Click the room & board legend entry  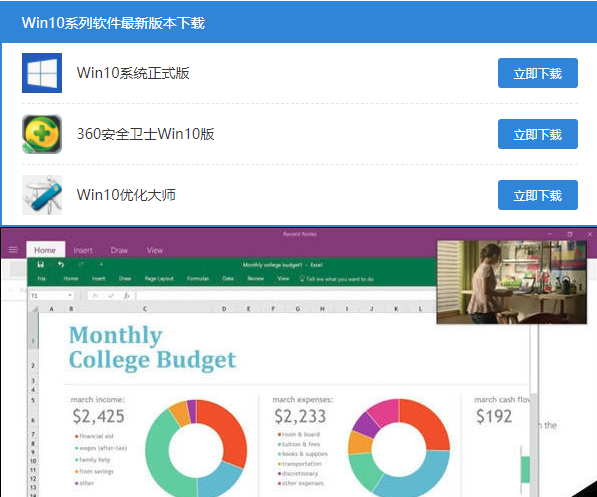[299, 434]
